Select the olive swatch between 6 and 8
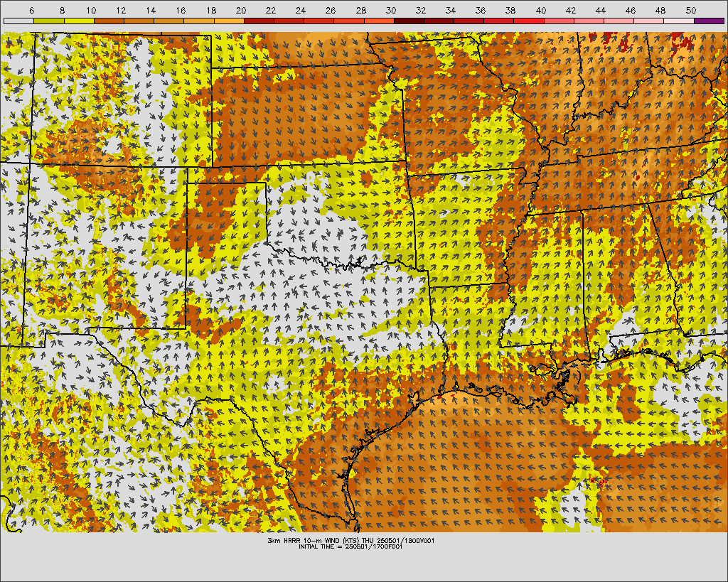This screenshot has height=582, width=728. (49, 21)
